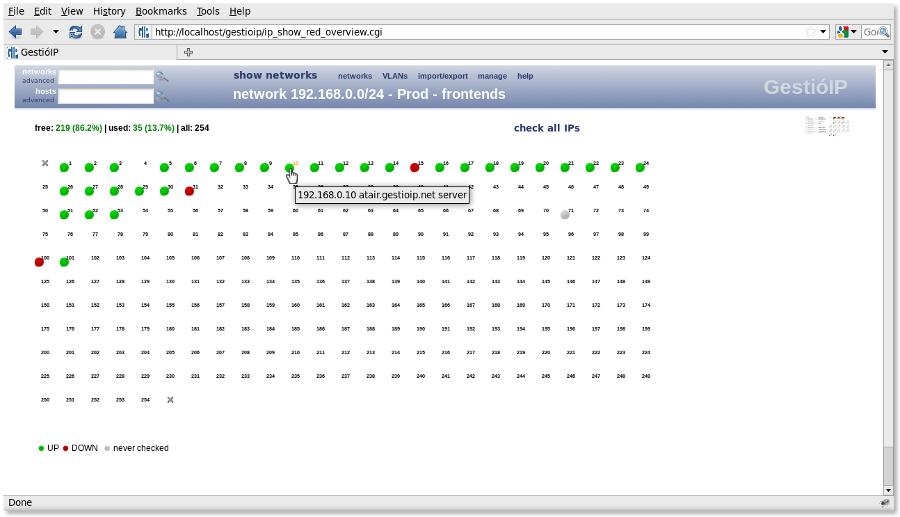Screen dimensions: 900x517
Task: Click the red DOWN dot for host 31
Action: click(x=189, y=191)
